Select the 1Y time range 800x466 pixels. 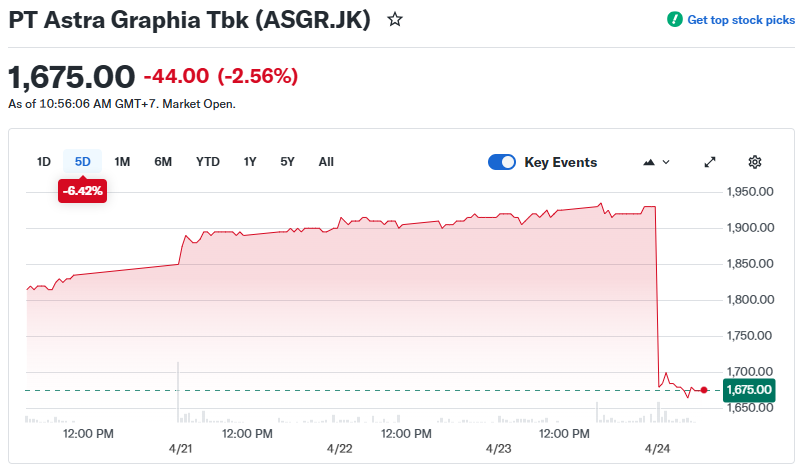(x=250, y=162)
